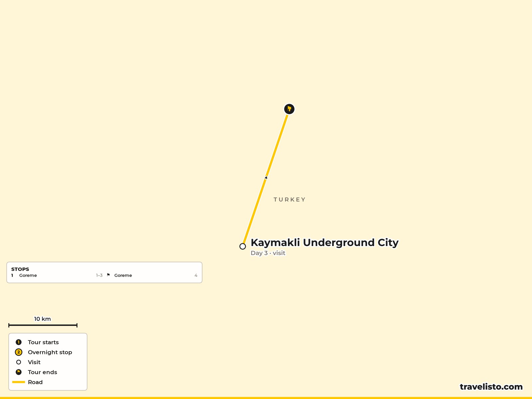
Task: Click the flag icon in the Stops panel
Action: pyautogui.click(x=108, y=275)
